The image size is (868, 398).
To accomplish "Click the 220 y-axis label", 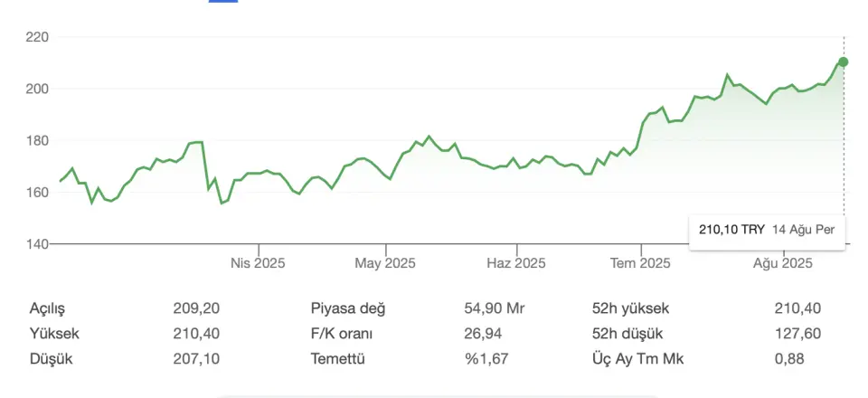I will tap(38, 37).
